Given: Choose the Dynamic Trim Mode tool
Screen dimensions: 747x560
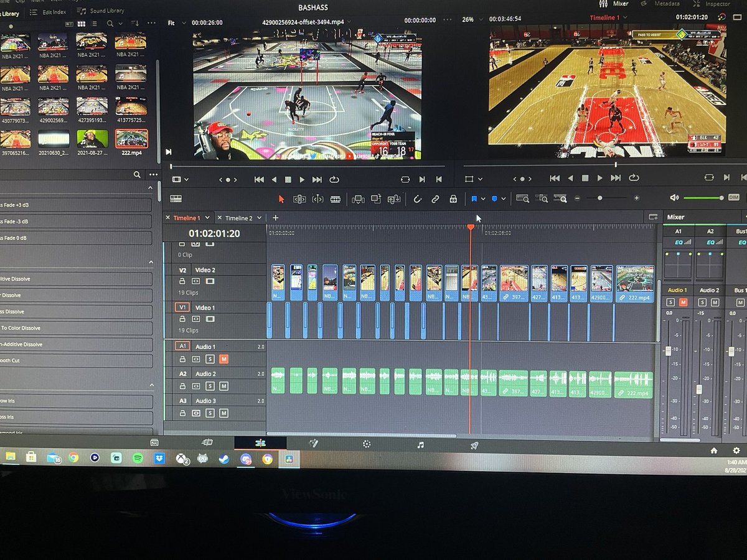Looking at the screenshot, I should click(317, 199).
